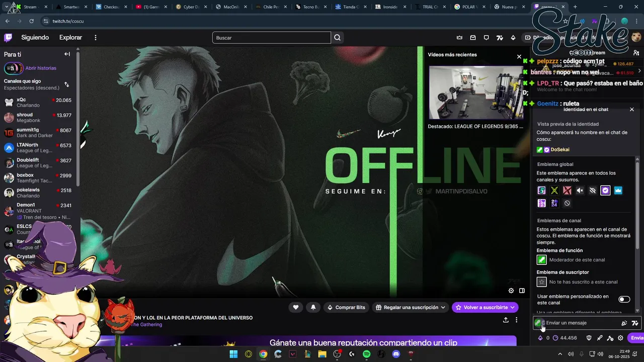Open the whispers speech bubble icon
Viewport: 644px width, 362px height.
486,38
